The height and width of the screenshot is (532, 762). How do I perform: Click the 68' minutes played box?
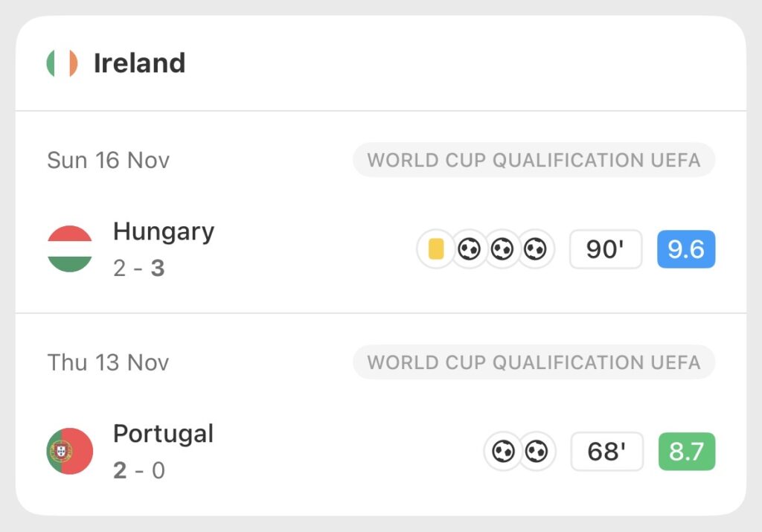606,451
